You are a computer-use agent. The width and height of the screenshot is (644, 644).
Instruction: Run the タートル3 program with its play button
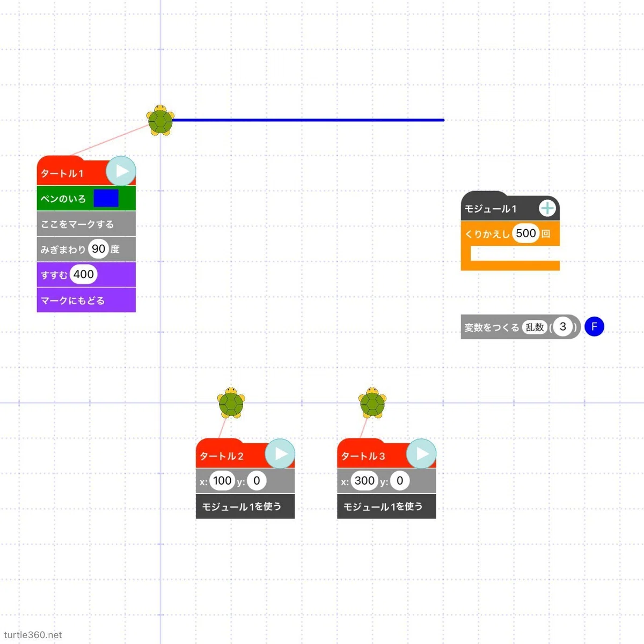(x=421, y=453)
